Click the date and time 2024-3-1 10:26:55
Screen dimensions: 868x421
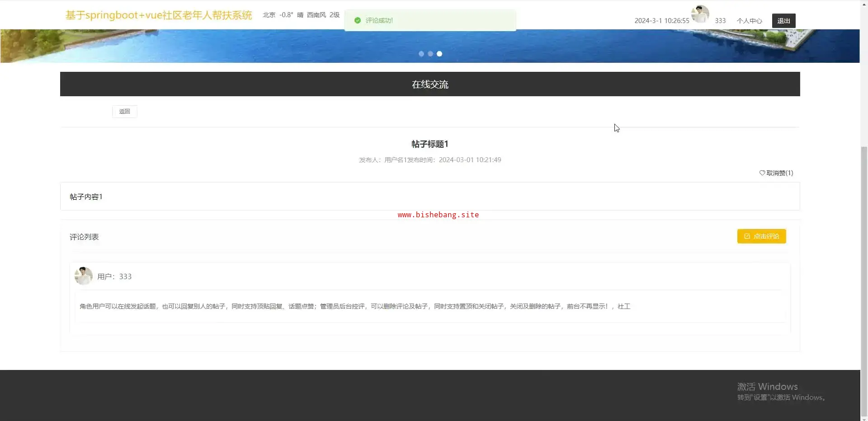pos(662,21)
